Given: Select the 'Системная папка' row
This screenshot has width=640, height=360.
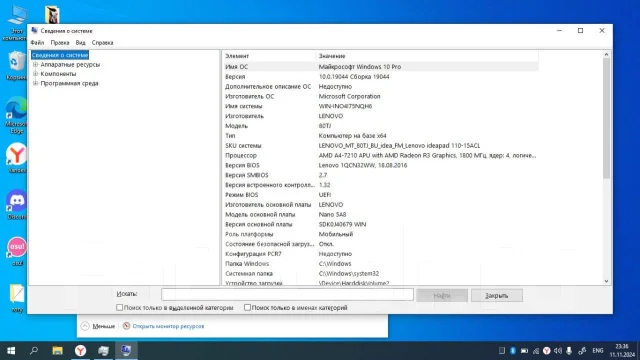Looking at the screenshot, I should tap(380, 273).
